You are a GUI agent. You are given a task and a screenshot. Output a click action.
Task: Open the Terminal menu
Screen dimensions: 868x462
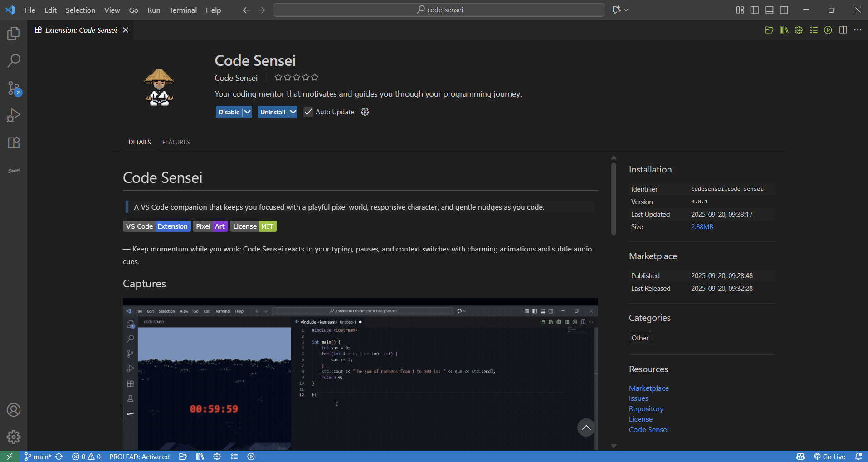(x=183, y=10)
